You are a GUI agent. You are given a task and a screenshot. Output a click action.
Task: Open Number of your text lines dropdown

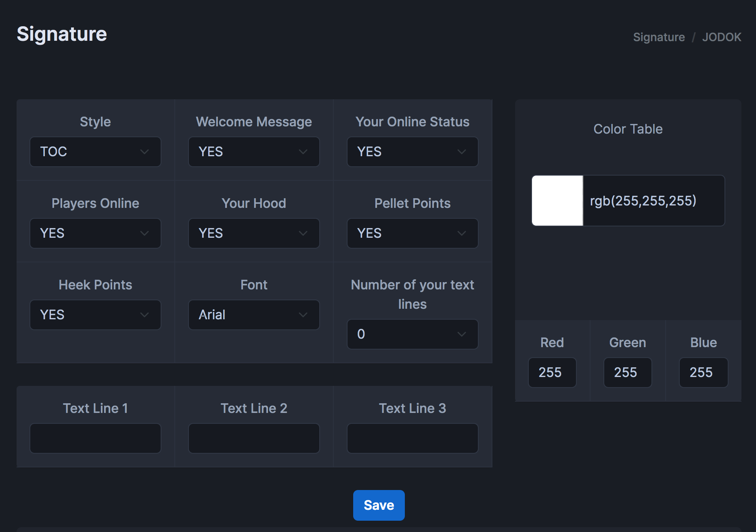point(412,334)
